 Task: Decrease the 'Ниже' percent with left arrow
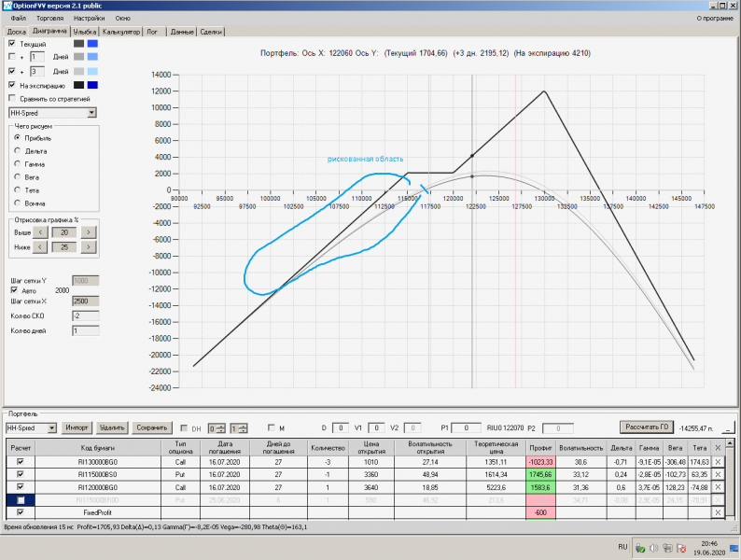tap(40, 246)
